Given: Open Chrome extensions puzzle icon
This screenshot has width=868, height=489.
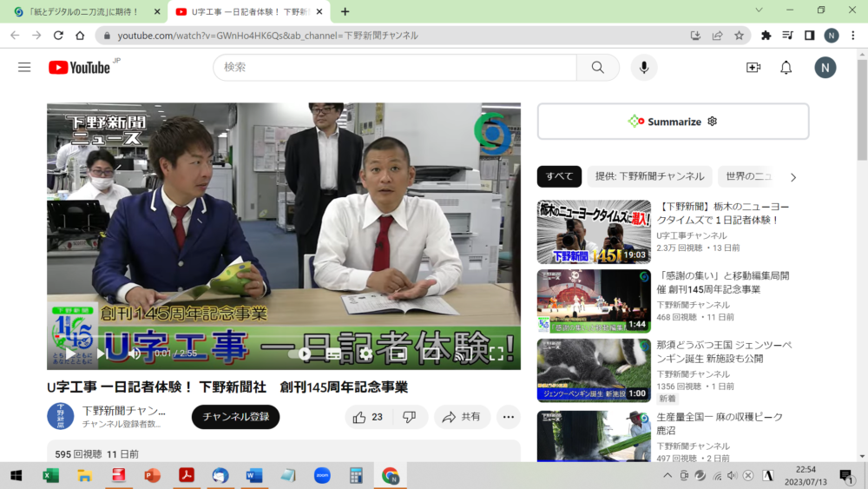Looking at the screenshot, I should [766, 36].
